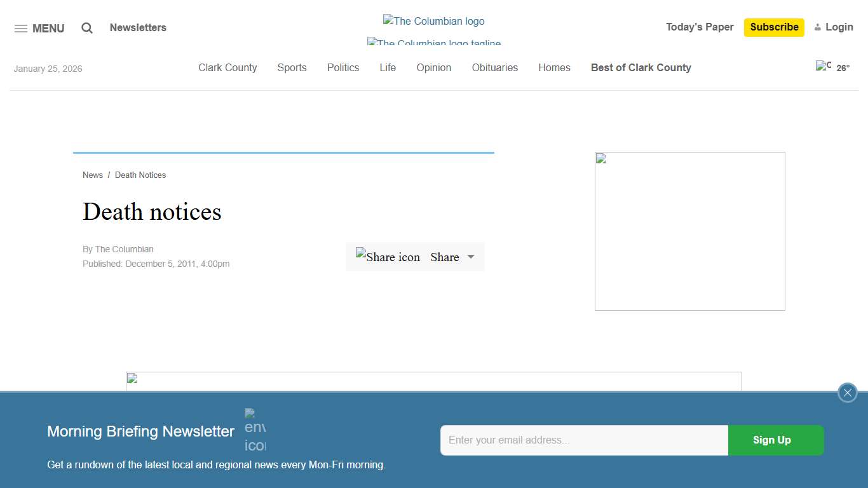The width and height of the screenshot is (868, 488).
Task: Click the Death Notices breadcrumb
Action: click(x=140, y=175)
